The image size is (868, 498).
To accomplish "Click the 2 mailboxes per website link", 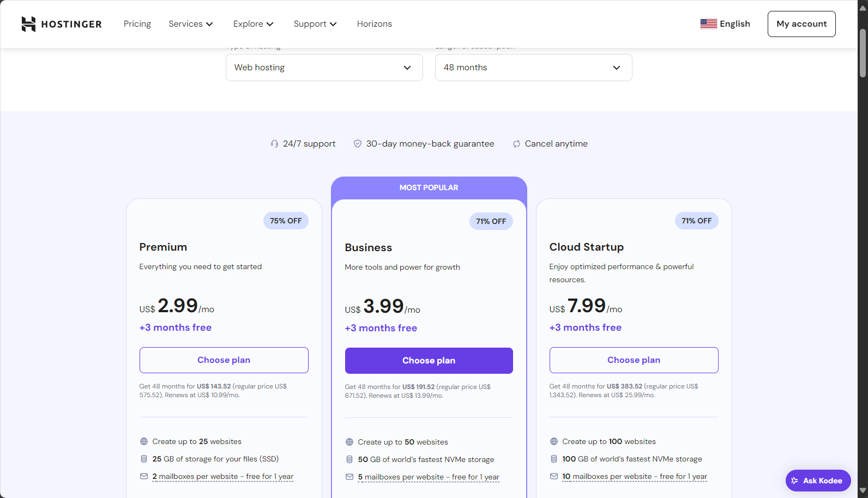I will click(x=223, y=477).
